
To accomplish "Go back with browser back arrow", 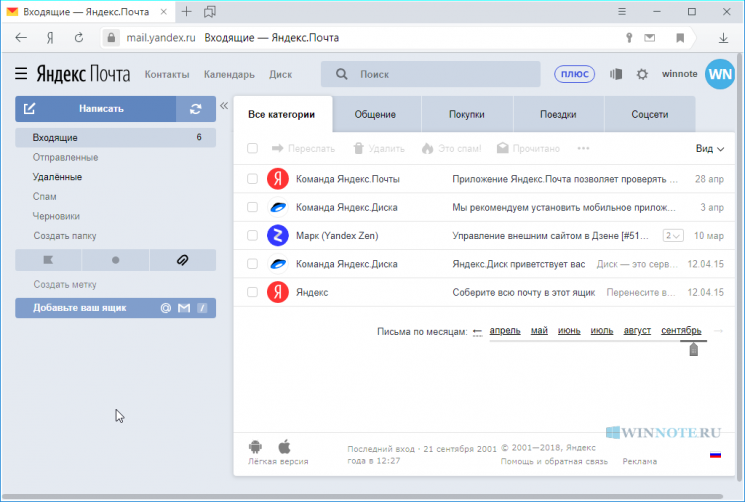I will (21, 38).
